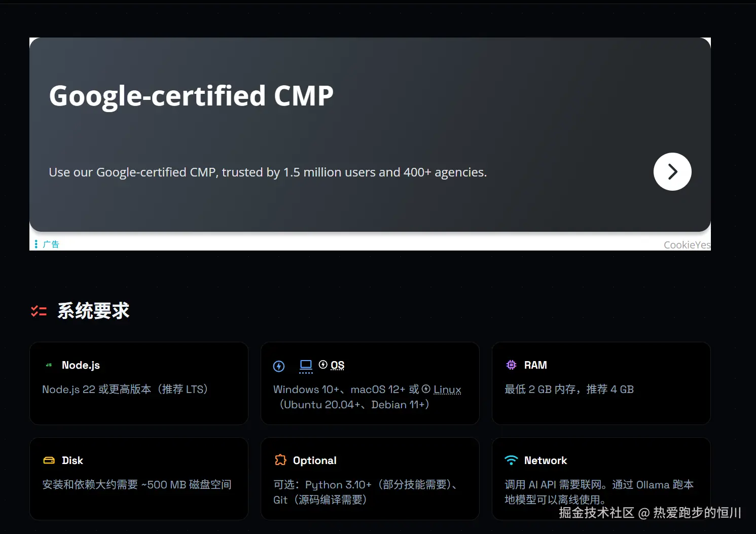Click the 广告 label under the ad
This screenshot has width=756, height=534.
[x=51, y=244]
